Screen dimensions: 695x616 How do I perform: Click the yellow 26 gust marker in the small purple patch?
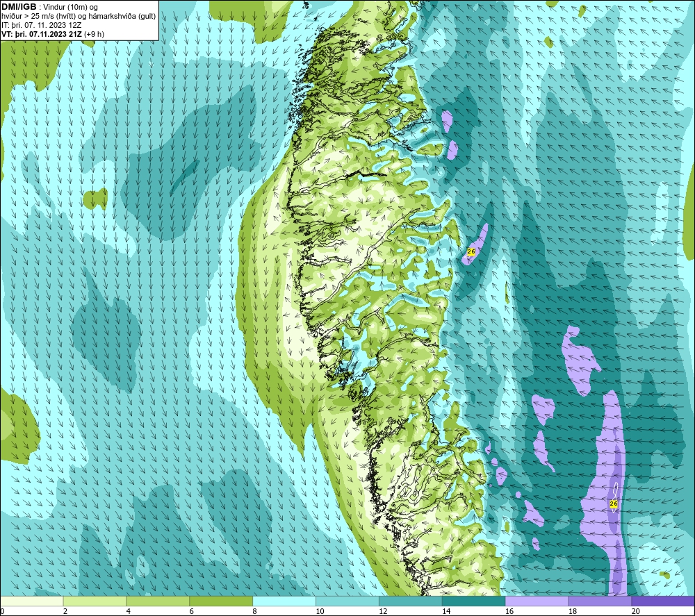(471, 251)
